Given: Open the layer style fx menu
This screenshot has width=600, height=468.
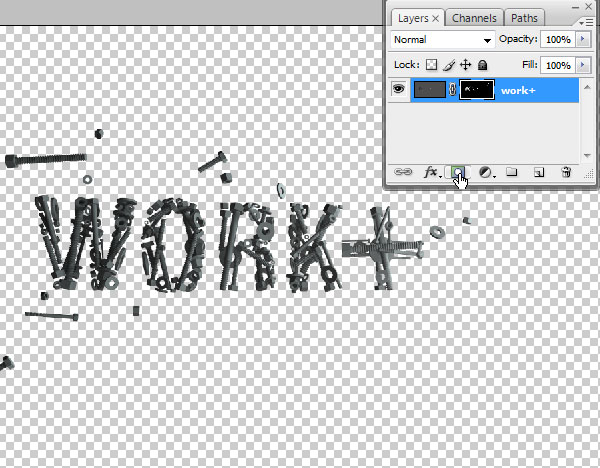Looking at the screenshot, I should click(x=432, y=172).
